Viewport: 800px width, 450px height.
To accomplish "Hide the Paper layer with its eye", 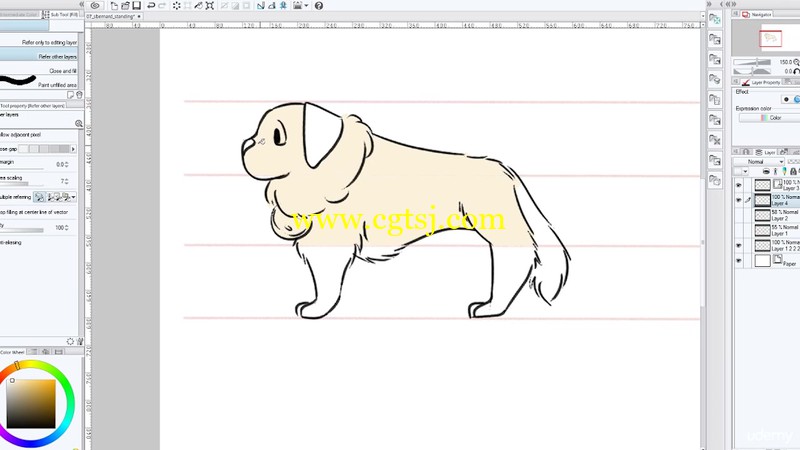I will click(x=739, y=261).
